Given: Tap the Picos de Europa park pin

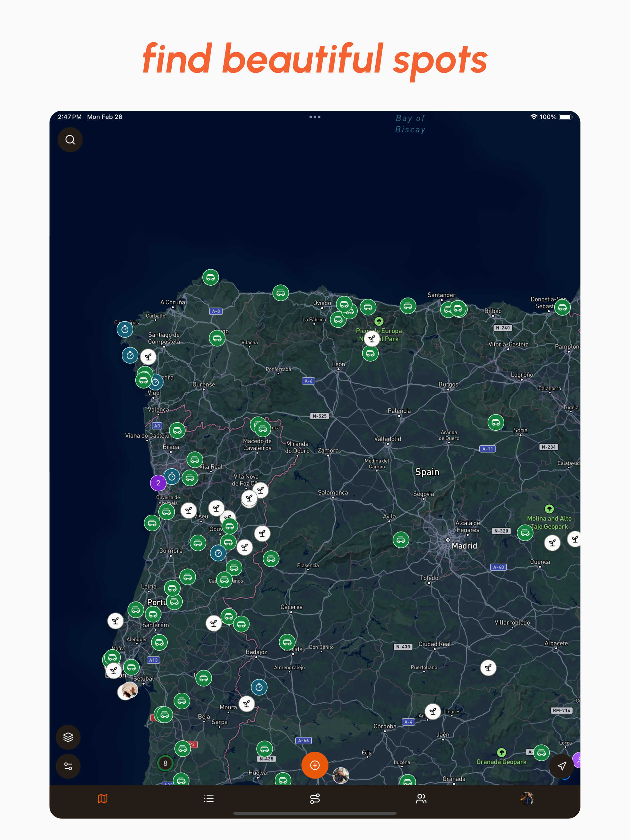Looking at the screenshot, I should (379, 321).
